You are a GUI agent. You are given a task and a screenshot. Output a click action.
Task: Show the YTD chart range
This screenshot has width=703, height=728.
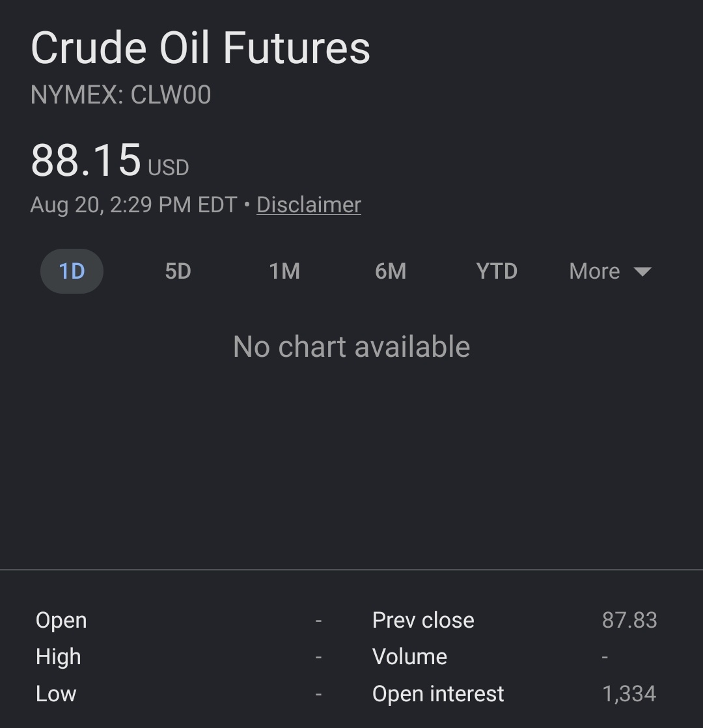pos(497,271)
